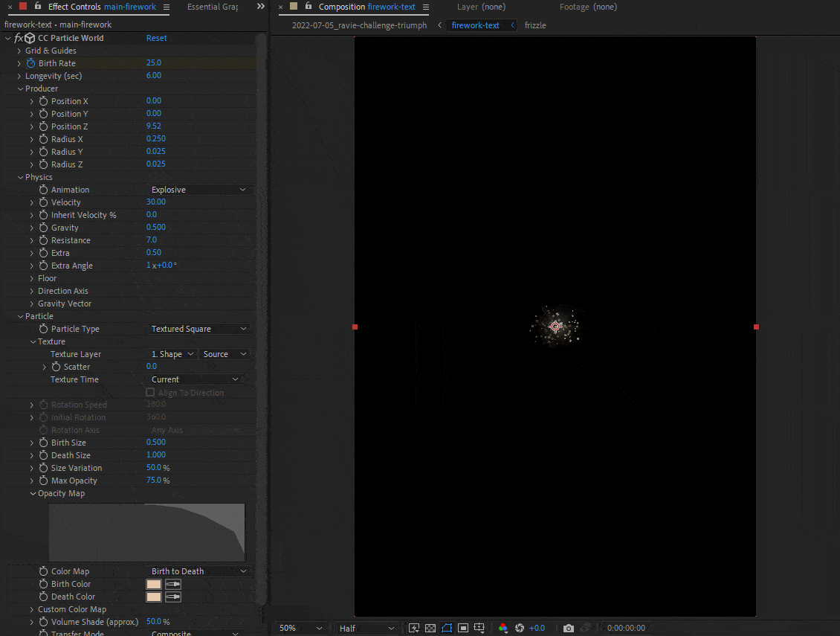This screenshot has height=636, width=840.
Task: Toggle the Birth Rate stopwatch
Action: pyautogui.click(x=30, y=63)
